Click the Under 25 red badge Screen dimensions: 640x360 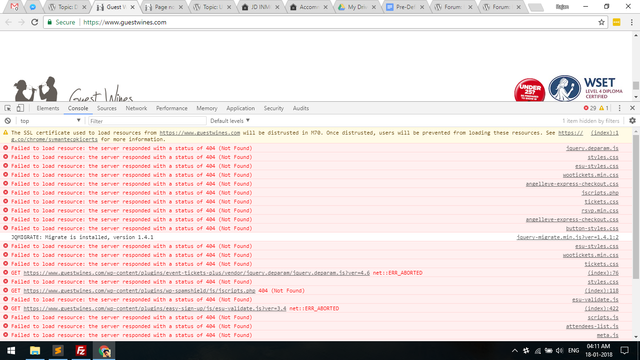coord(529,90)
